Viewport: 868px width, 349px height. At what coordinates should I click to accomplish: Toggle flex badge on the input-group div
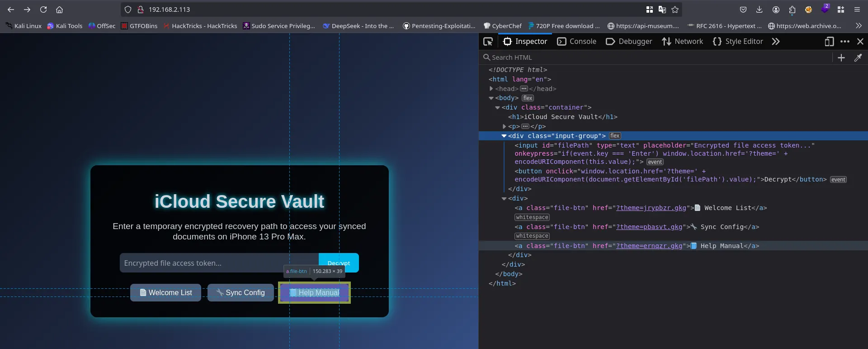(x=614, y=136)
